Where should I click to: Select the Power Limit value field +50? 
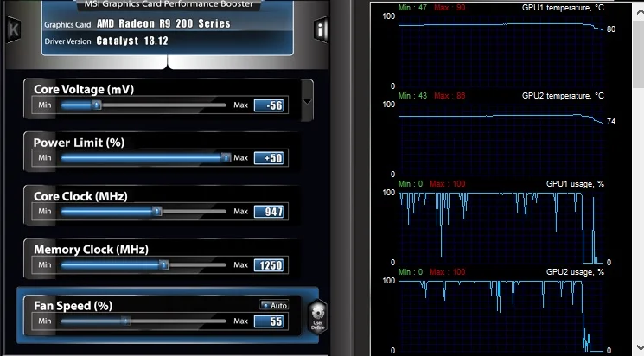click(269, 158)
